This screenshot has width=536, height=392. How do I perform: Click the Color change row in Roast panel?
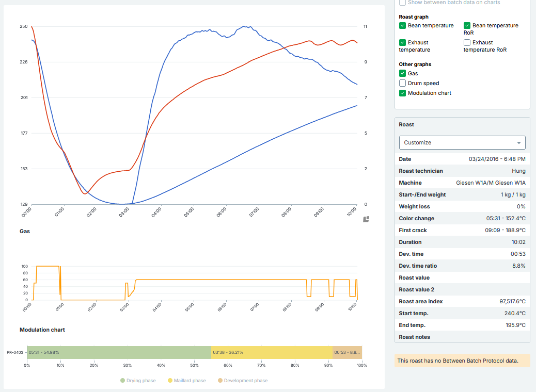462,218
